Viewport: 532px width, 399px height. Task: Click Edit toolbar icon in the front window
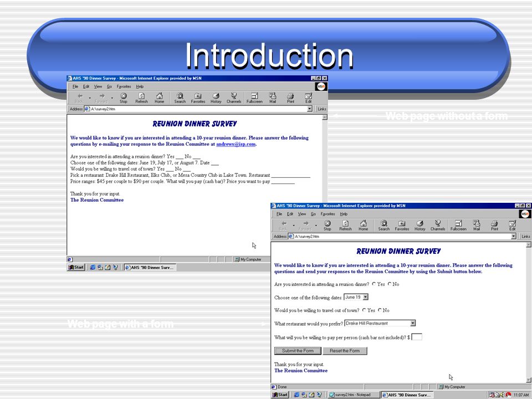tap(512, 226)
